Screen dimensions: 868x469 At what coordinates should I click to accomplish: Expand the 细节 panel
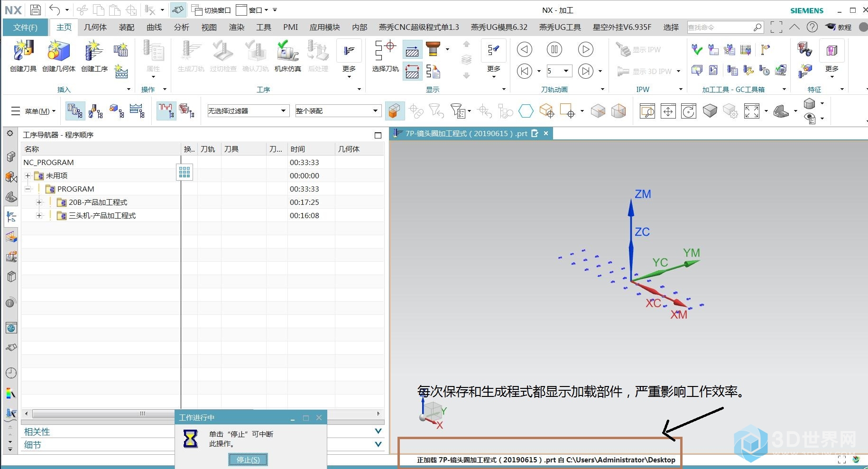(x=378, y=444)
